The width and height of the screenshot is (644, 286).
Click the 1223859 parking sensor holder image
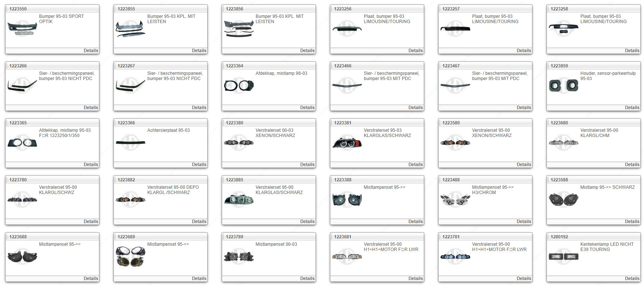(x=564, y=86)
